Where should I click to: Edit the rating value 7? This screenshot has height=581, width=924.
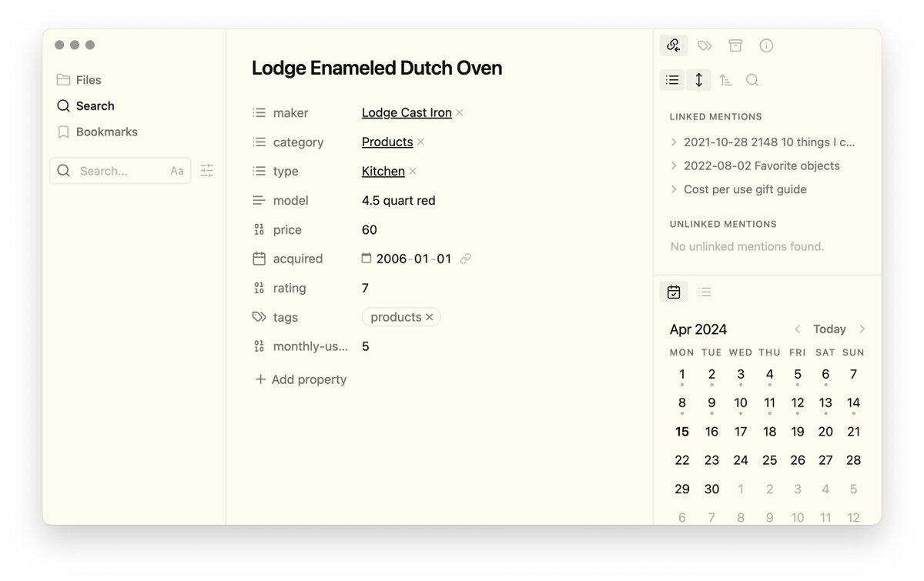(365, 289)
